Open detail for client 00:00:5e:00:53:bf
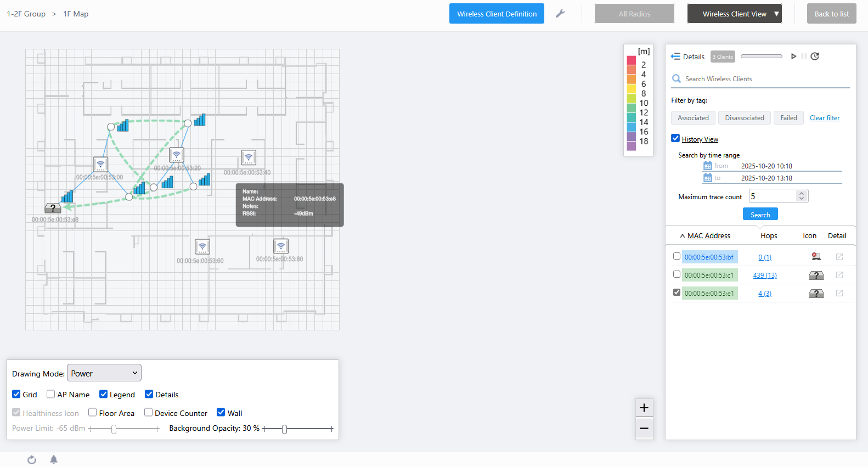The width and height of the screenshot is (868, 467). (839, 257)
